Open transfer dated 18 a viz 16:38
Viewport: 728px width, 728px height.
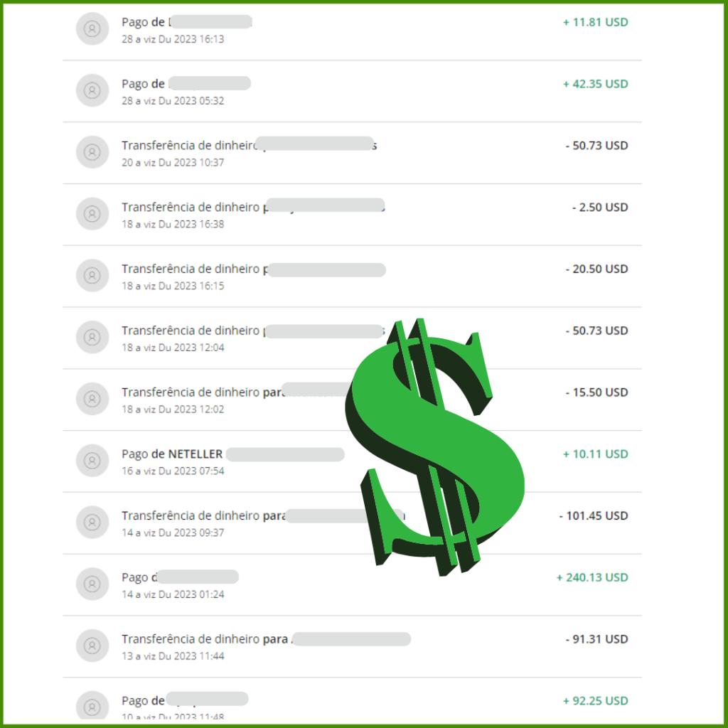(353, 215)
